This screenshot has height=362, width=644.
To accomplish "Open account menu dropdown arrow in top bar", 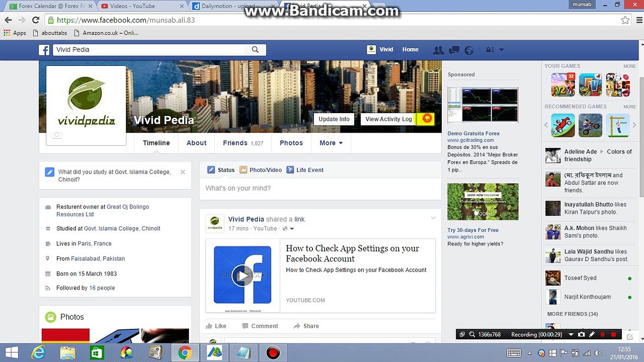I will [x=501, y=50].
